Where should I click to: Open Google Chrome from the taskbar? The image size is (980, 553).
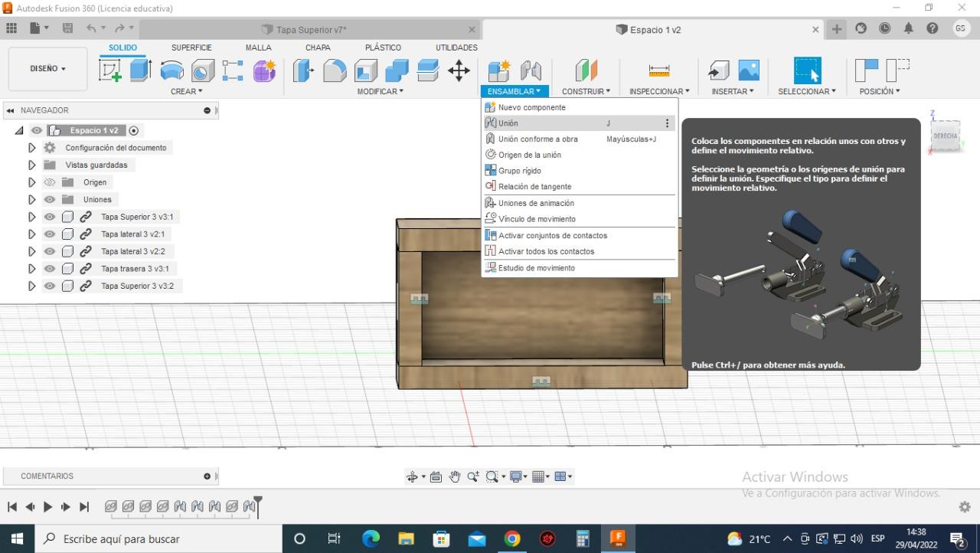pos(512,539)
